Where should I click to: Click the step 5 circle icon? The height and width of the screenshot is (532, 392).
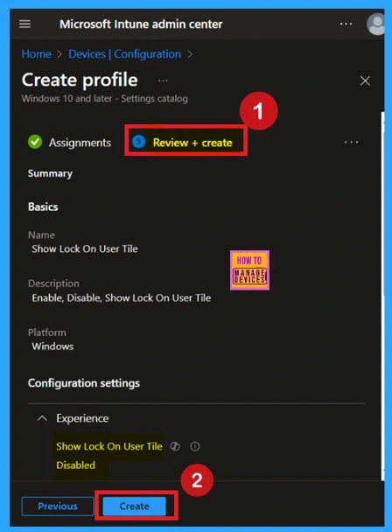pyautogui.click(x=138, y=142)
